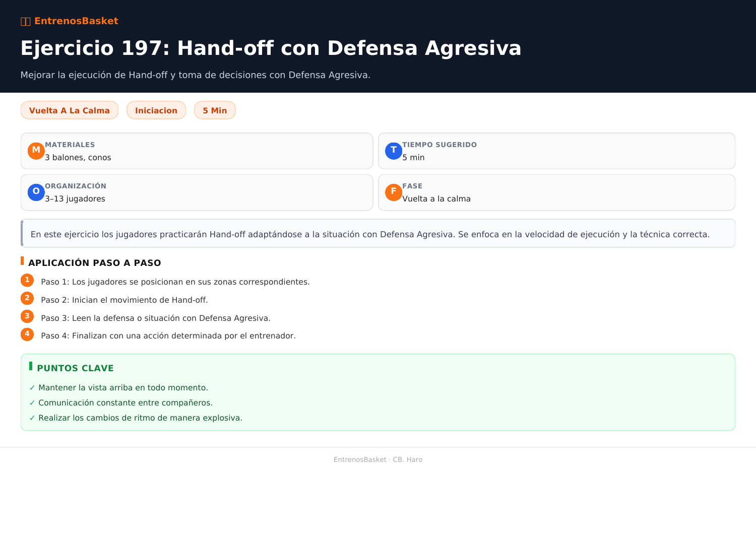Click "Realizar los cambios de ritmo" key point

141,418
